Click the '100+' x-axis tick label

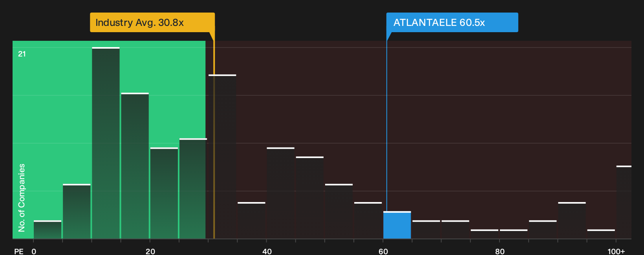pyautogui.click(x=616, y=251)
